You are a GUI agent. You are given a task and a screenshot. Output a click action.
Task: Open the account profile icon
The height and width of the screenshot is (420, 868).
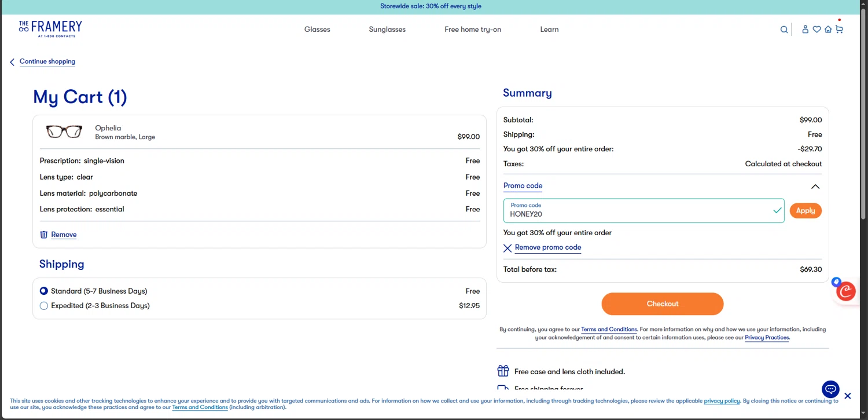pos(805,30)
